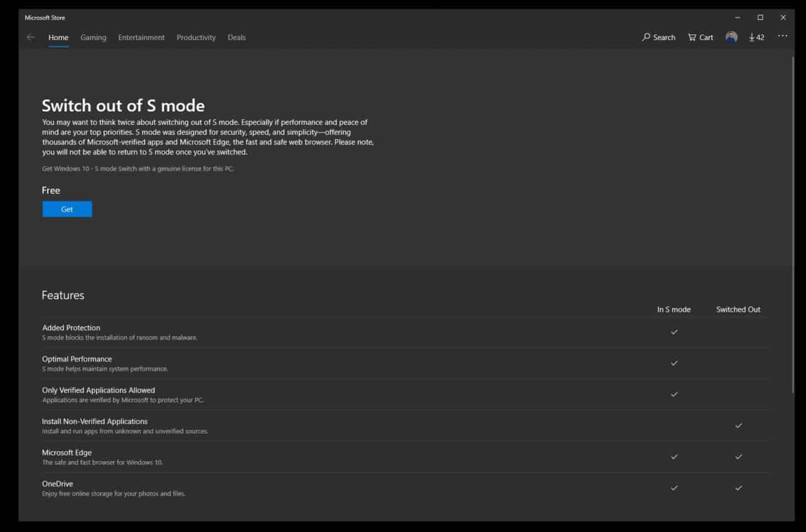The height and width of the screenshot is (532, 806).
Task: Click the Microsoft Store window title
Action: (x=45, y=18)
